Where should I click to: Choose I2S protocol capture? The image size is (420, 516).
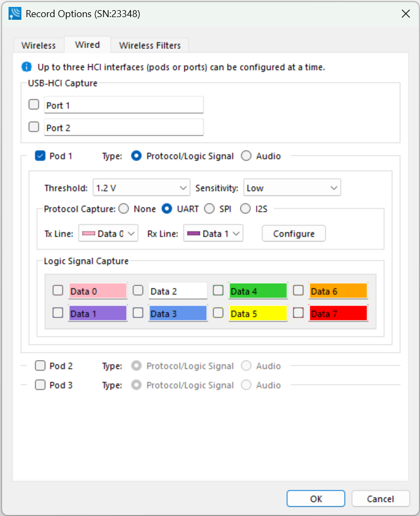pos(245,209)
